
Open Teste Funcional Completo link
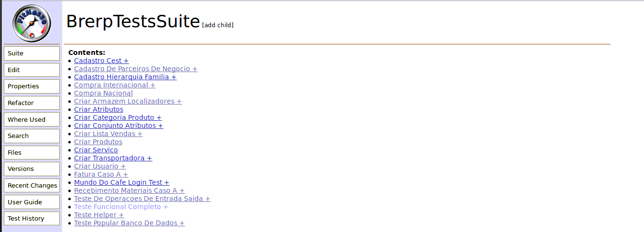click(x=118, y=207)
